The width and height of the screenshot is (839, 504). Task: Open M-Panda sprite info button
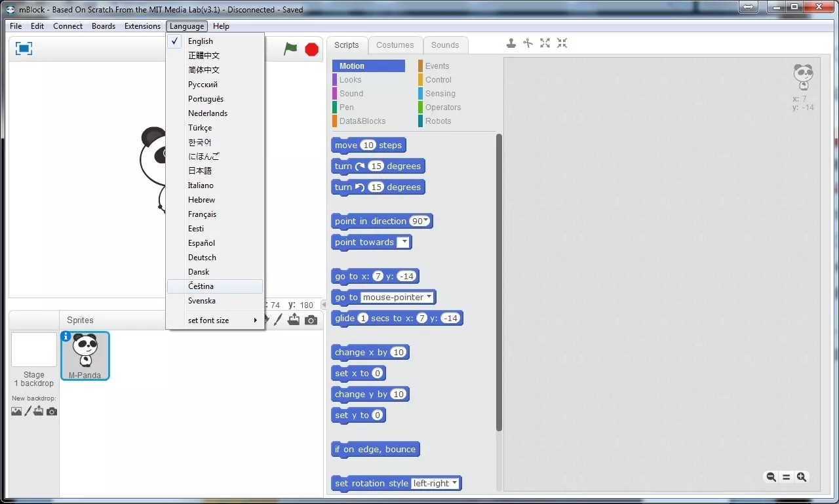click(x=66, y=336)
